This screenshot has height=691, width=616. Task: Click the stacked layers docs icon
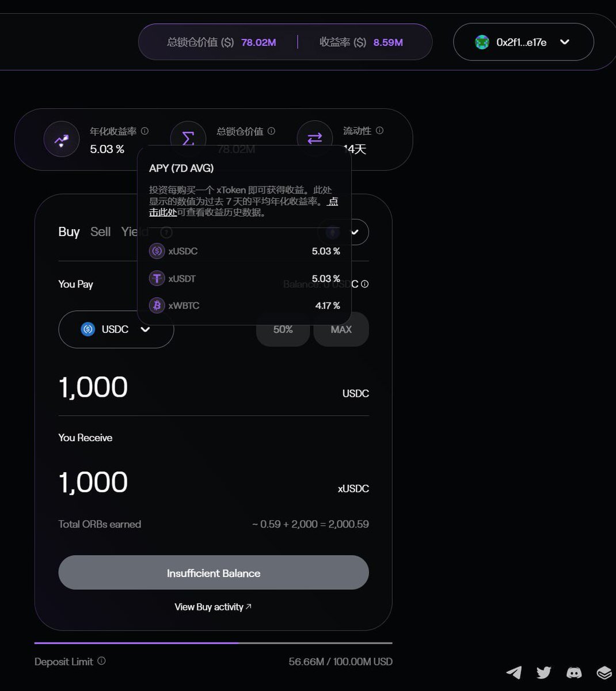(x=604, y=672)
